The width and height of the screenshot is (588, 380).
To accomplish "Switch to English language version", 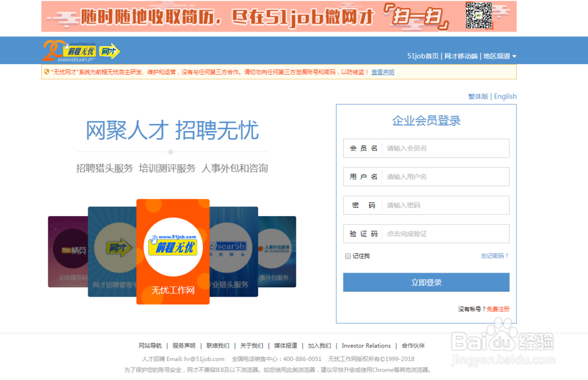I will click(x=505, y=96).
